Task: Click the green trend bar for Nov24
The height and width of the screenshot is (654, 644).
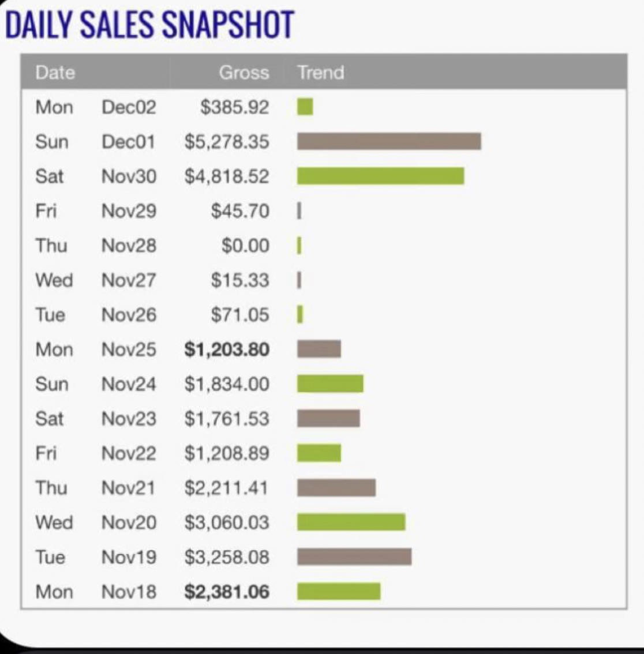Action: click(330, 384)
